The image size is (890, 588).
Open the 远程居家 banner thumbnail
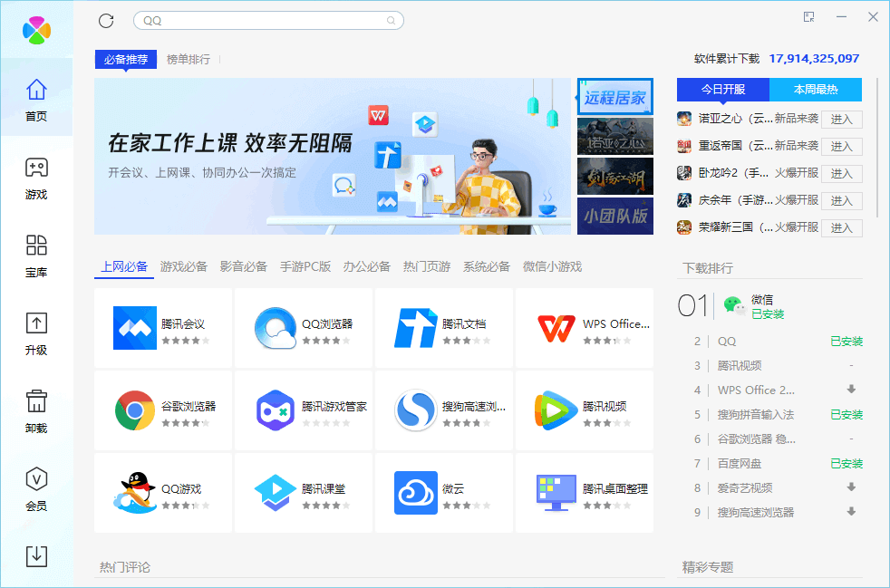[x=615, y=97]
